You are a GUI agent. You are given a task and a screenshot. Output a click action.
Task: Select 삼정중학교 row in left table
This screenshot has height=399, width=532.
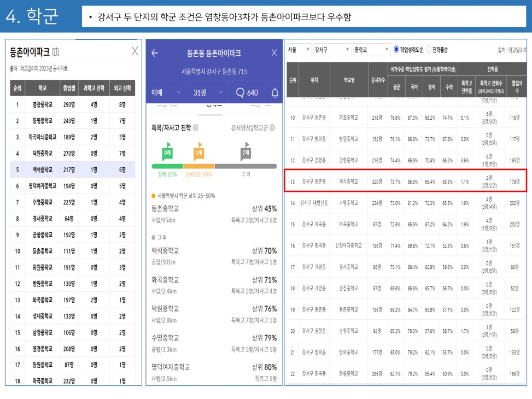(73, 332)
